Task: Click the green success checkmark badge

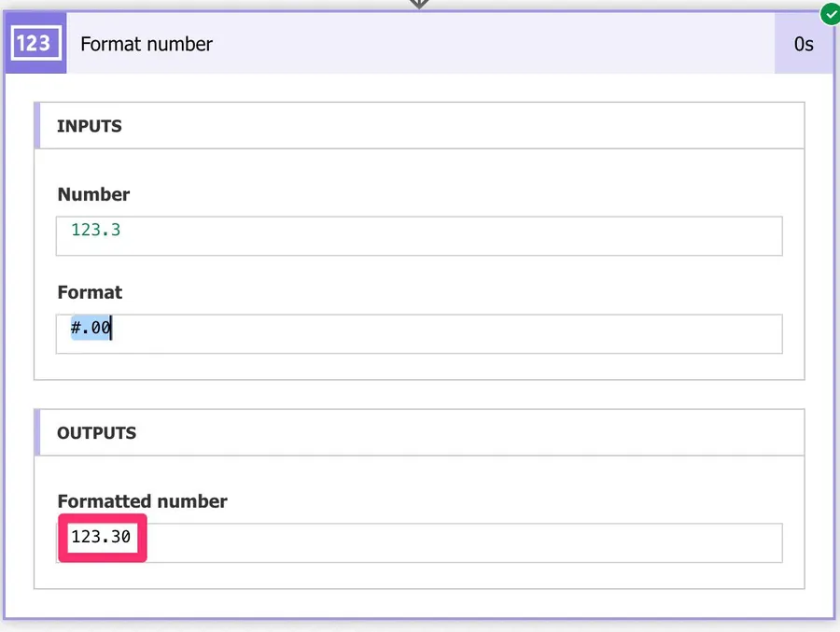Action: coord(829,14)
